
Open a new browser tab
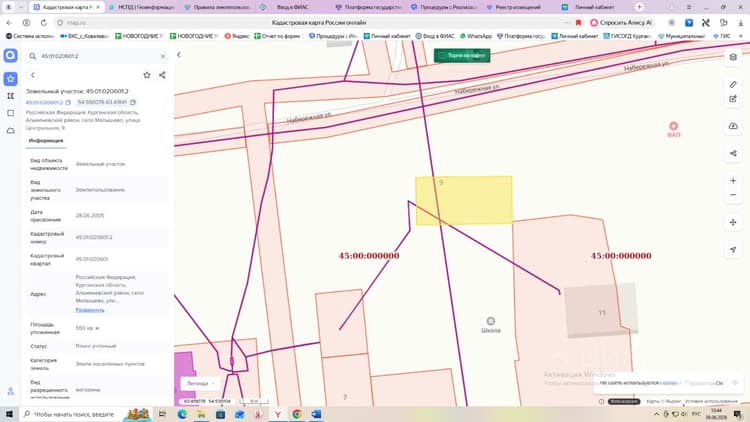639,7
